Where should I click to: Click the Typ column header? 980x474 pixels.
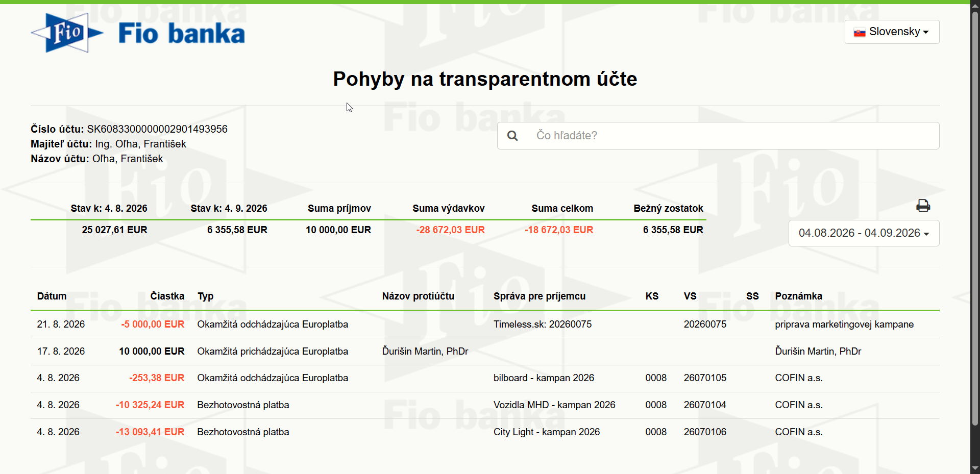(x=205, y=296)
